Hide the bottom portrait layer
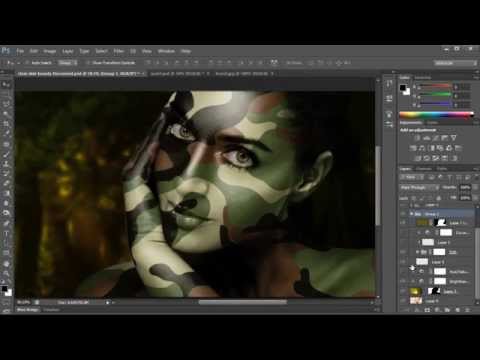The width and height of the screenshot is (480, 360). [403, 301]
